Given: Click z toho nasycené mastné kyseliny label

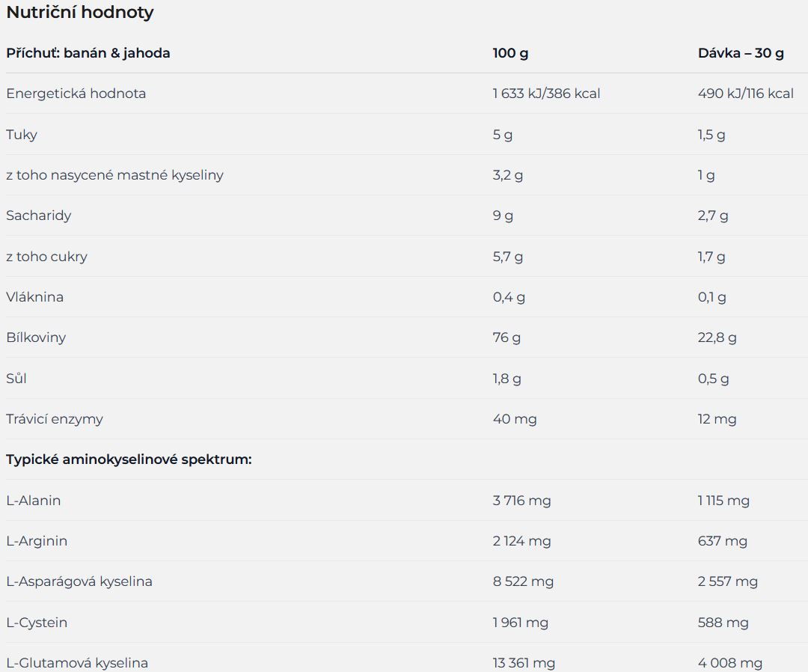Looking at the screenshot, I should (114, 175).
